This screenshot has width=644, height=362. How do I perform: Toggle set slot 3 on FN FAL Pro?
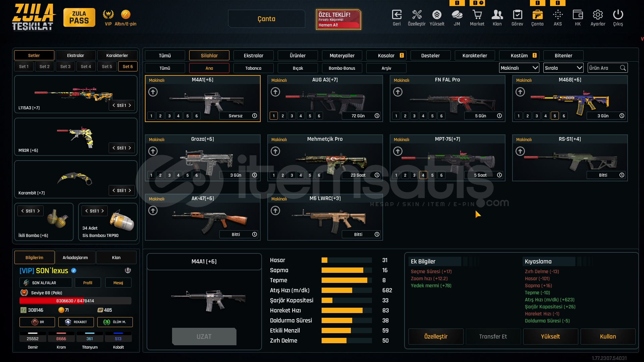coord(414,116)
